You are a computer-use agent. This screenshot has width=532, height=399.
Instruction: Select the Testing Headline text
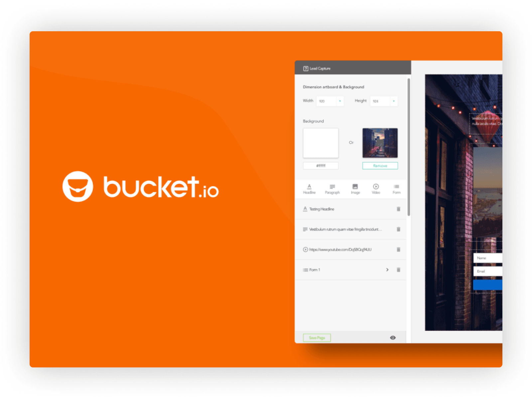click(x=322, y=209)
